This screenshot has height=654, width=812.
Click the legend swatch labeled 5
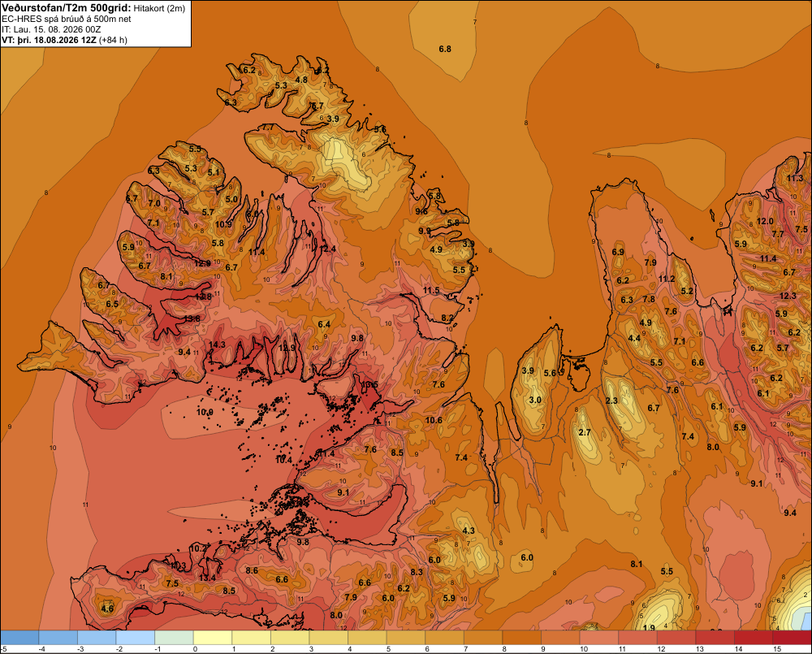tap(406, 638)
